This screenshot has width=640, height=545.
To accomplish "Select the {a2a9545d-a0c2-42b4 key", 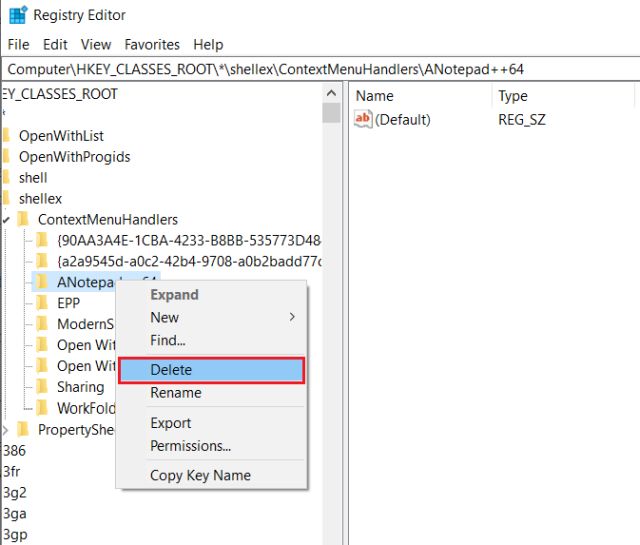I will [189, 261].
